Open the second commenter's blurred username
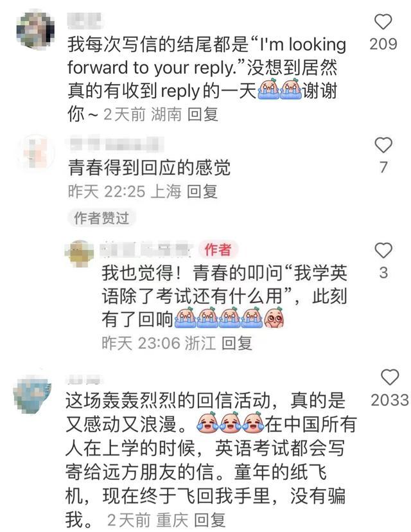The image size is (411, 532). tap(116, 144)
